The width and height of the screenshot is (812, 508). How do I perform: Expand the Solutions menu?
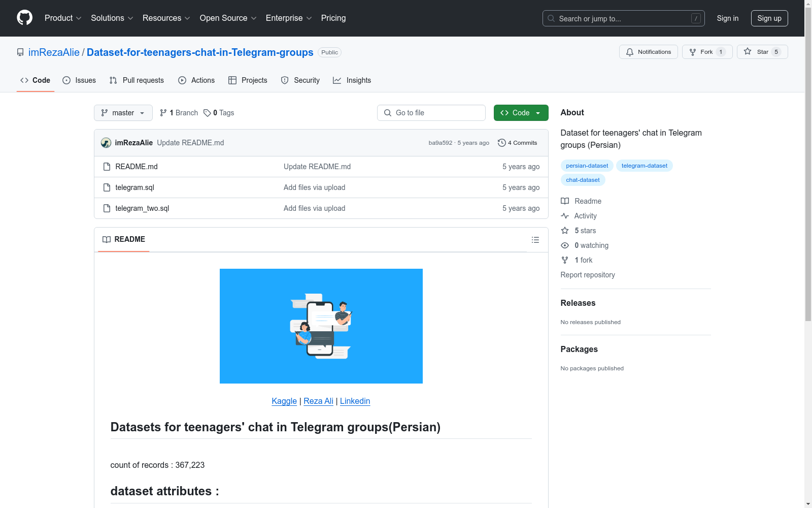point(112,18)
